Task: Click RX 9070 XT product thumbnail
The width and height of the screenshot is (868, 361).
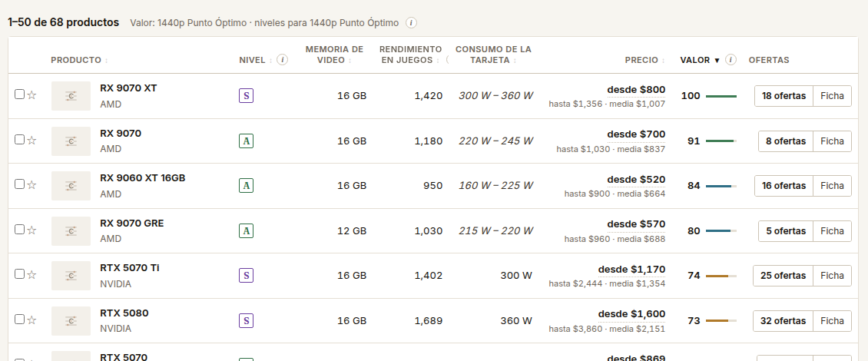Action: (x=71, y=96)
